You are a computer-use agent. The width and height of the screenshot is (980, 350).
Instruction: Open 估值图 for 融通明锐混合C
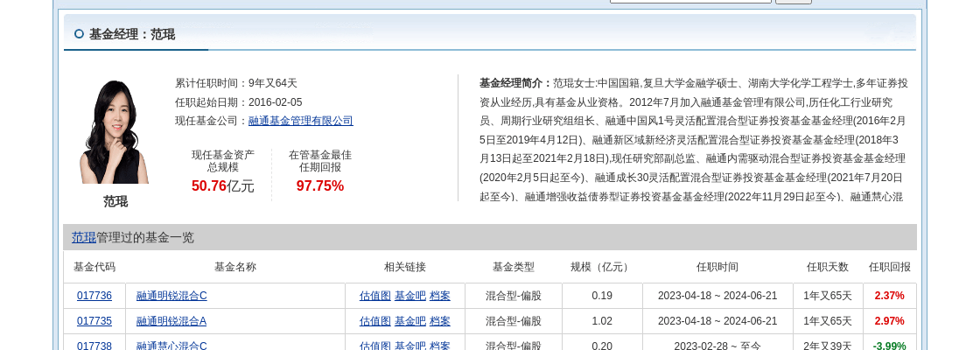(x=375, y=296)
